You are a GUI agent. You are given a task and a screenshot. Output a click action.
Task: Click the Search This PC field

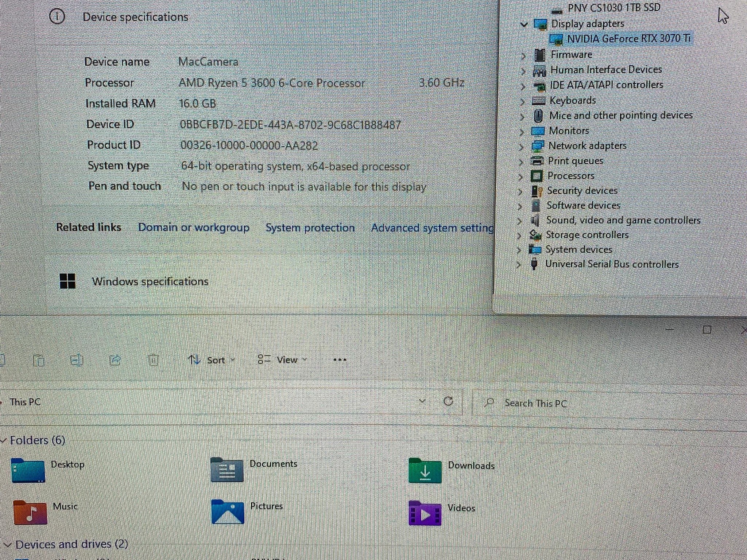(609, 403)
